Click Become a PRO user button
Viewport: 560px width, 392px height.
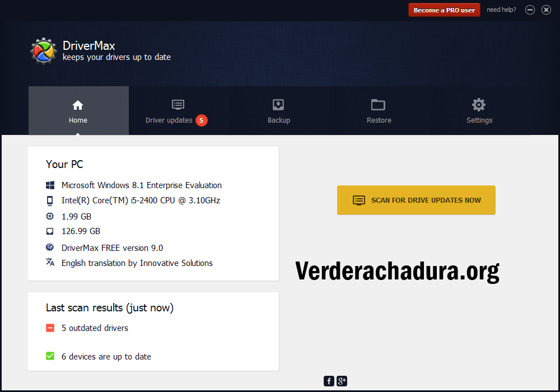[444, 10]
